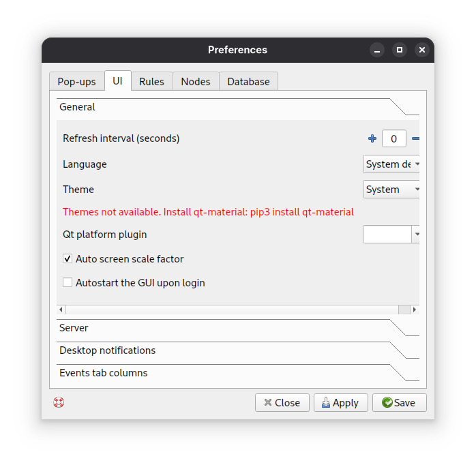Minimize the Preferences window
The height and width of the screenshot is (465, 476).
click(377, 50)
